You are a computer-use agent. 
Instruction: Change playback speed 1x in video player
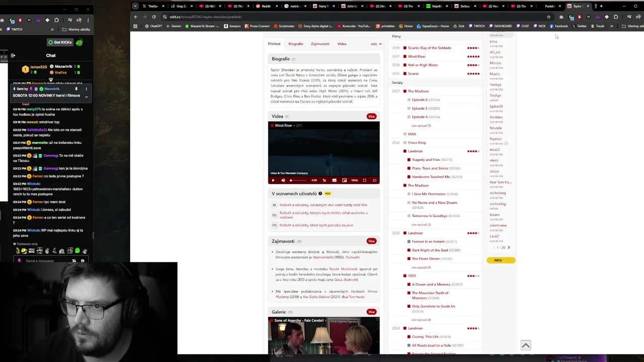click(325, 180)
